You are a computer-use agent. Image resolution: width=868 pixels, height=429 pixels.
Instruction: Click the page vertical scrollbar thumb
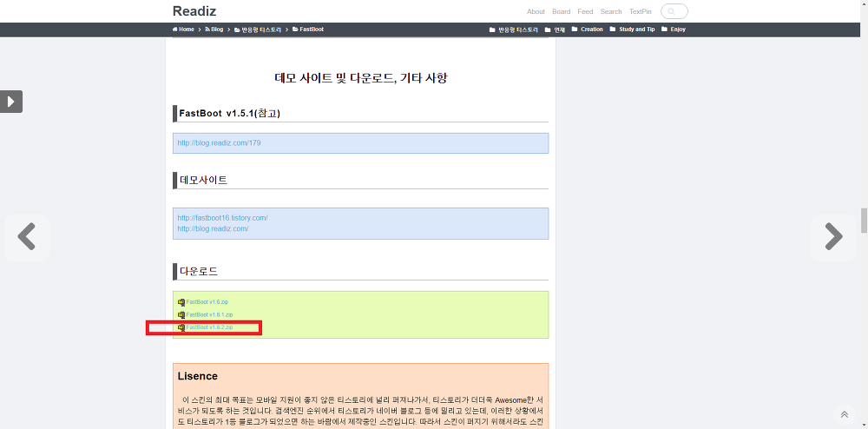tap(864, 221)
